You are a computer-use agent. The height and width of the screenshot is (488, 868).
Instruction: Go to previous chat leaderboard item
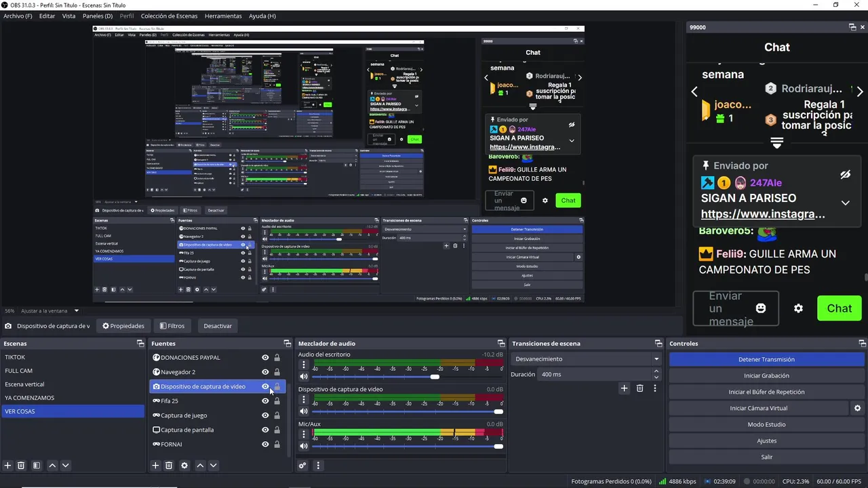pos(694,91)
